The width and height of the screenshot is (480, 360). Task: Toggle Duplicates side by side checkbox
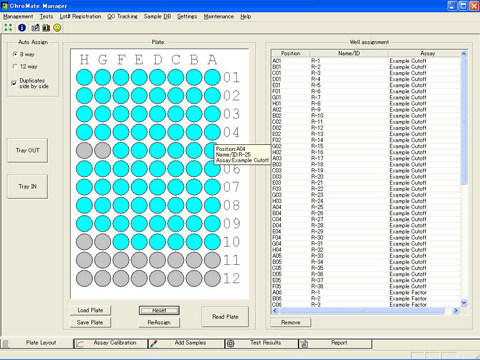[14, 83]
